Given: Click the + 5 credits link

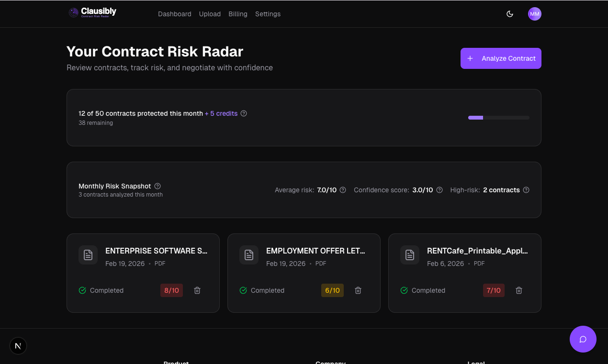Looking at the screenshot, I should point(221,113).
